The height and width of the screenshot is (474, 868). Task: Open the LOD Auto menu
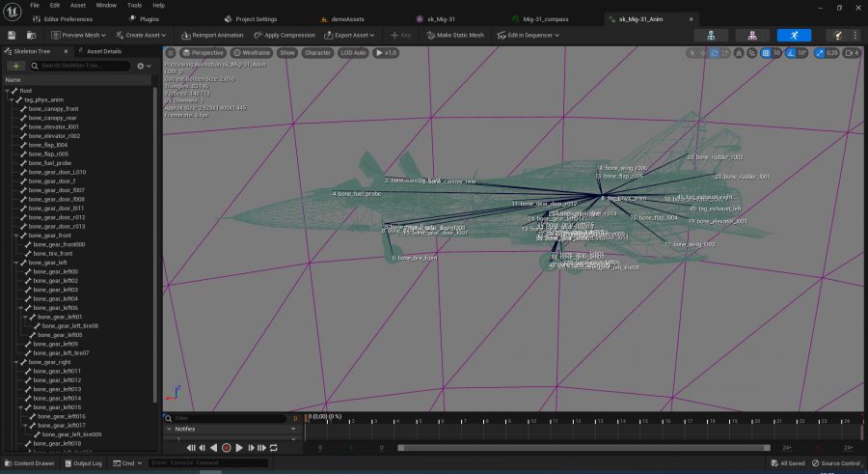click(353, 53)
